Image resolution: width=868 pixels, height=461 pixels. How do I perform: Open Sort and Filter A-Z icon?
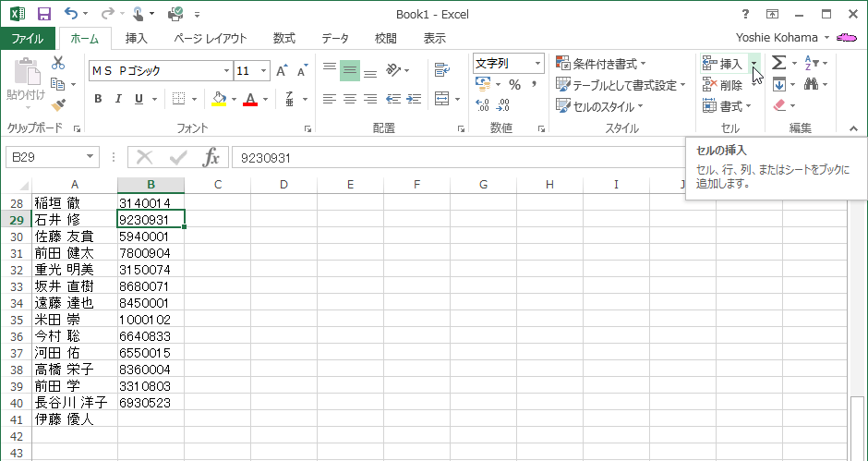tap(812, 63)
